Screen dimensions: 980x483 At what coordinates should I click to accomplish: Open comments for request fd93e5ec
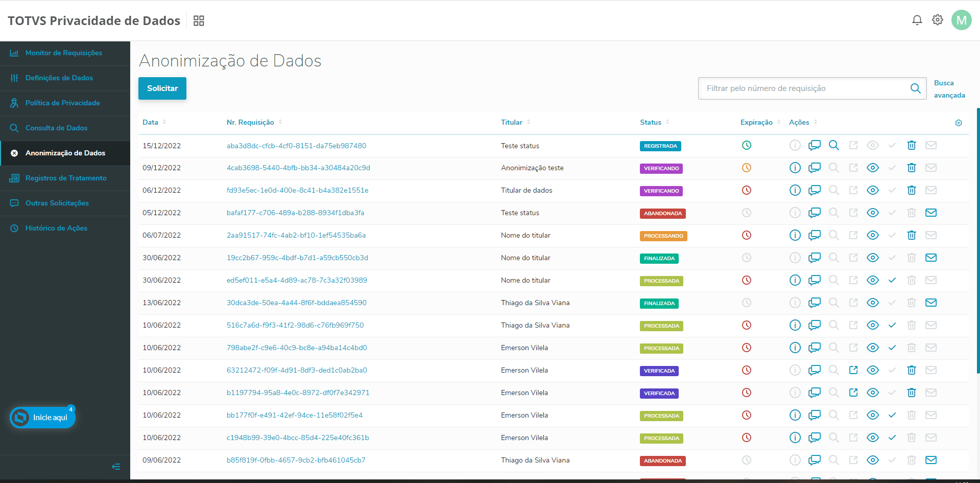click(x=815, y=190)
